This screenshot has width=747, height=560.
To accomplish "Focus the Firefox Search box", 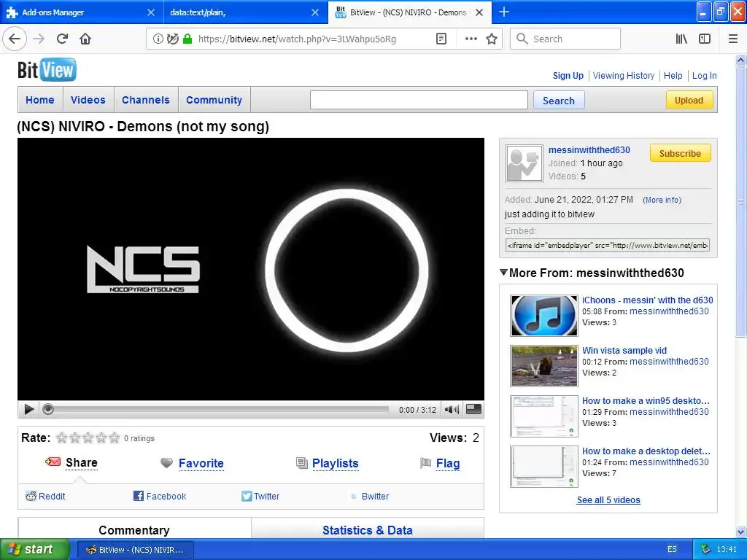I will [x=565, y=39].
